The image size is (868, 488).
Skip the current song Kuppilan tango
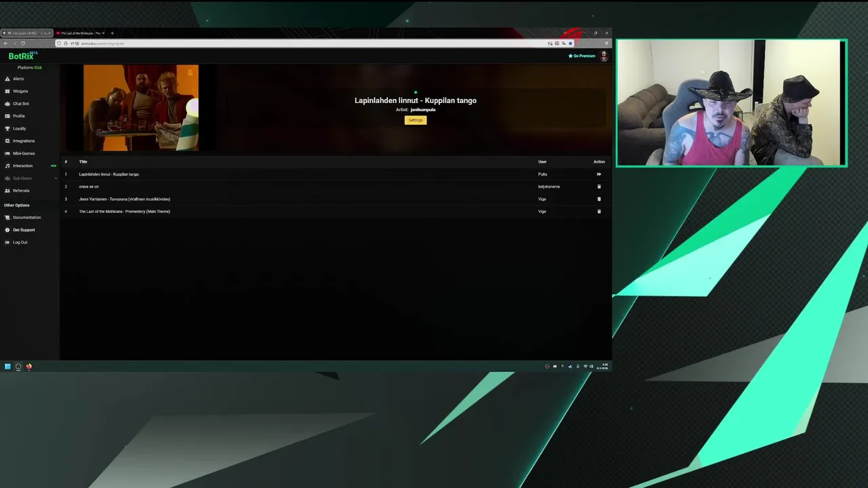(599, 174)
